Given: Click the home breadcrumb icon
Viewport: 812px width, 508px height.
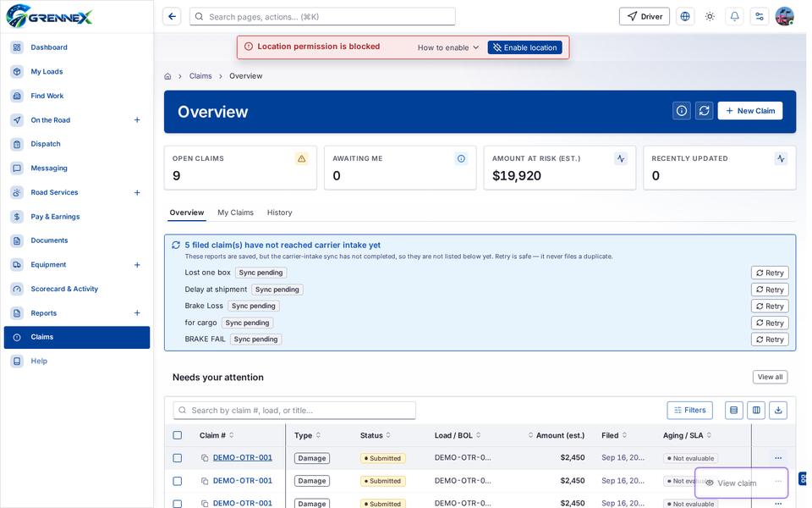Looking at the screenshot, I should pos(167,76).
